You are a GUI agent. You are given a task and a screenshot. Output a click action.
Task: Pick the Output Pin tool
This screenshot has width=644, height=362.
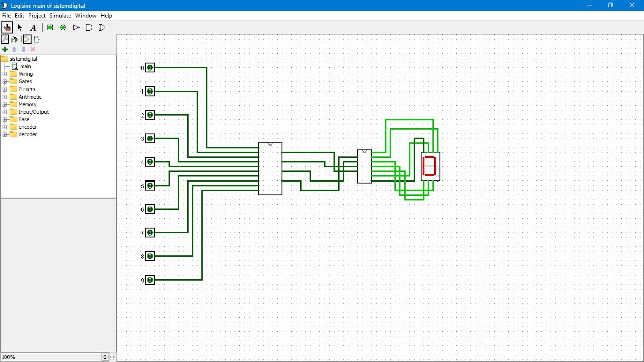tap(63, 28)
